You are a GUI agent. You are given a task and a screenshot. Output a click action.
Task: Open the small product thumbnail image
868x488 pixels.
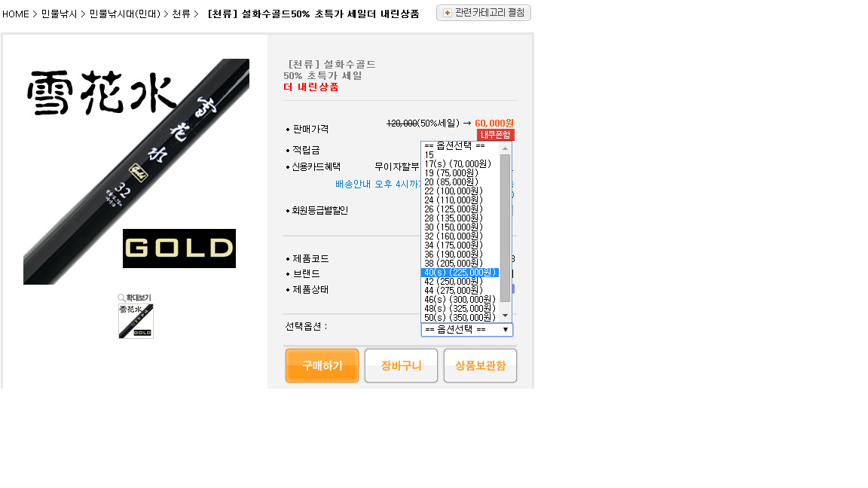coord(136,321)
